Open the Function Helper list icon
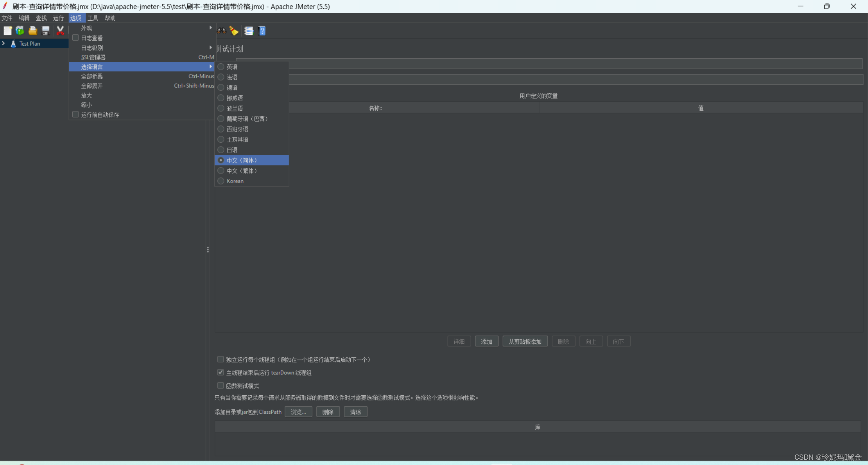 pos(249,31)
